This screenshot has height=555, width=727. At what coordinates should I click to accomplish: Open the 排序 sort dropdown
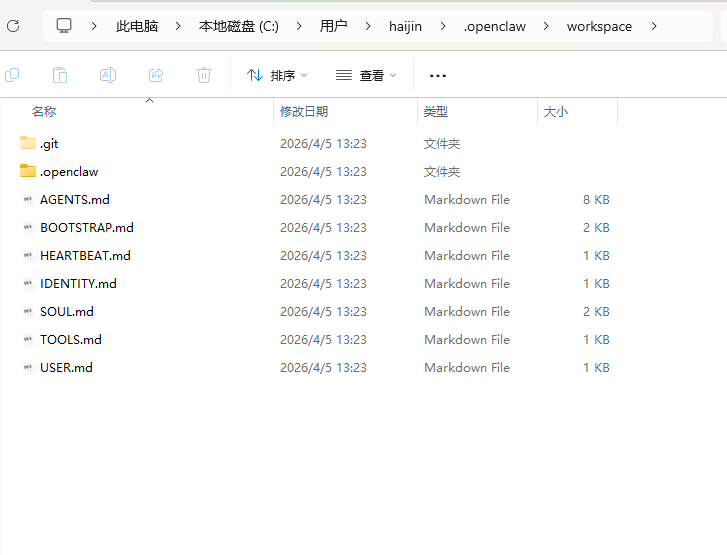pyautogui.click(x=277, y=75)
